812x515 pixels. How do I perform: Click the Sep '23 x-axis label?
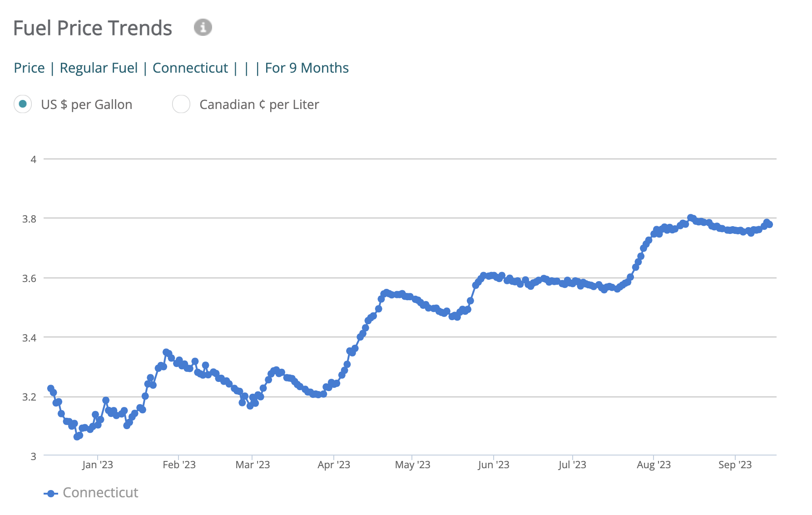[x=735, y=465]
